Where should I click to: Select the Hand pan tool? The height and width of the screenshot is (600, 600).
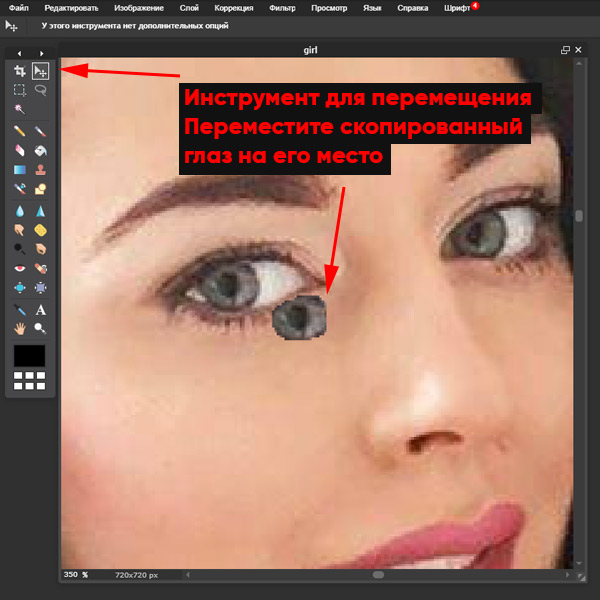pyautogui.click(x=20, y=328)
